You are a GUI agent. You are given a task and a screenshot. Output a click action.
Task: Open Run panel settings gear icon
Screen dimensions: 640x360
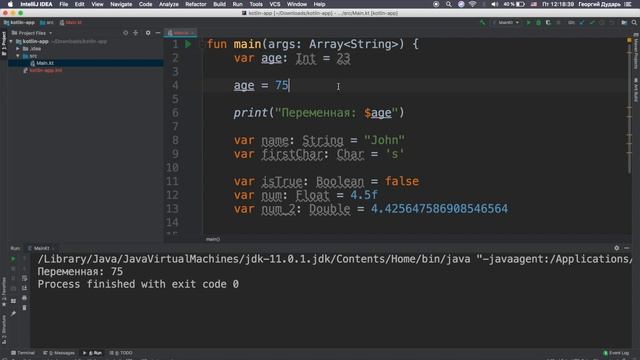617,248
